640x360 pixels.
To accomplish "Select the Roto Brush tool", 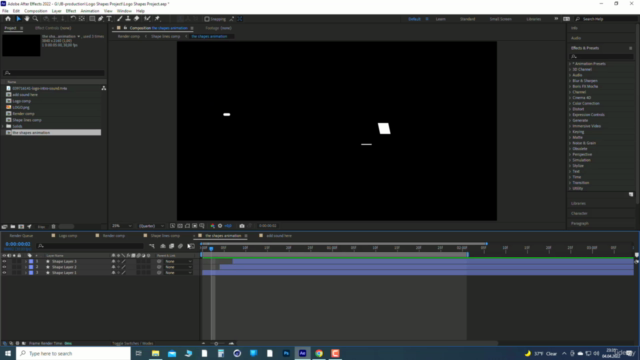I will coord(147,19).
